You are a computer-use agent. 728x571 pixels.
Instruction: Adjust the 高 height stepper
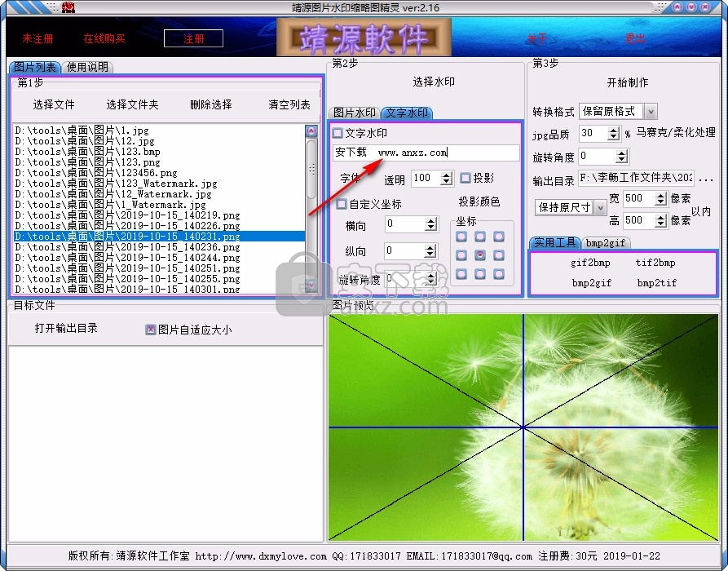coord(660,221)
